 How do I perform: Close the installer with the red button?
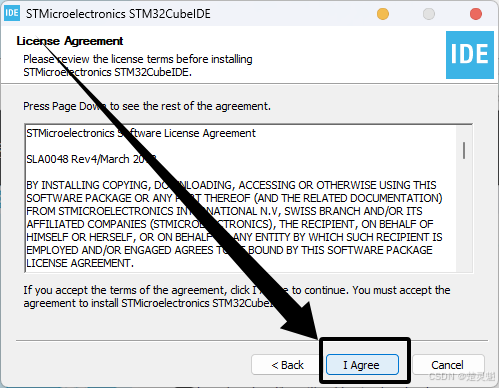click(476, 14)
